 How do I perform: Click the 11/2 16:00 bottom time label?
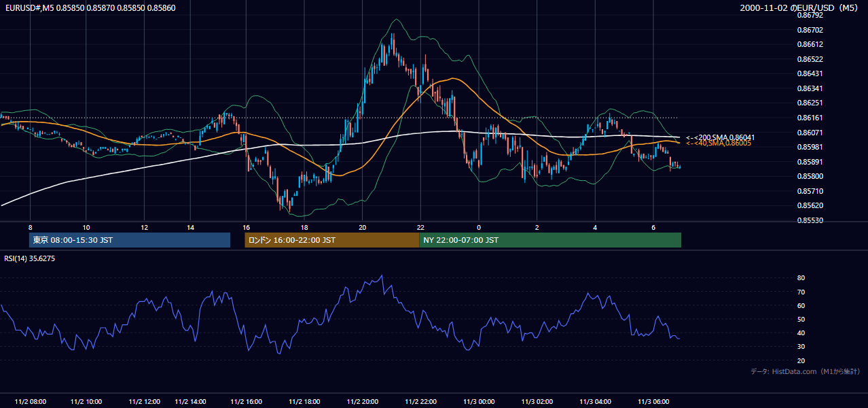[x=246, y=402]
